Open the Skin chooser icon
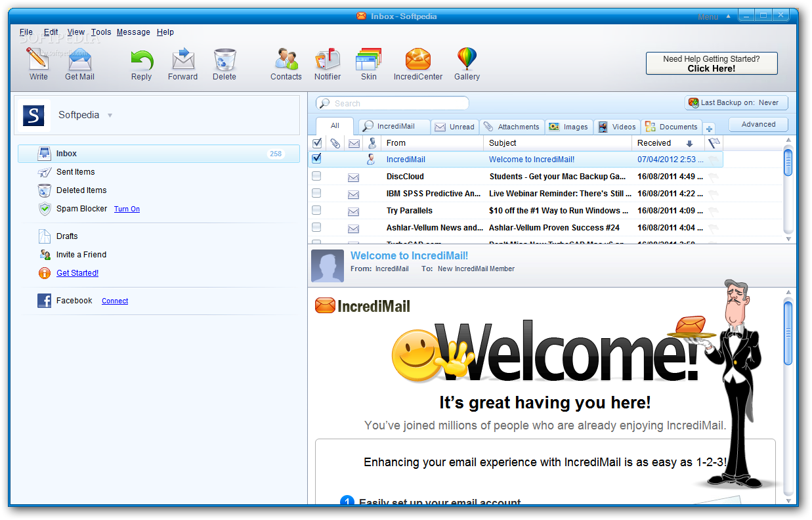This screenshot has width=812, height=520. (369, 59)
